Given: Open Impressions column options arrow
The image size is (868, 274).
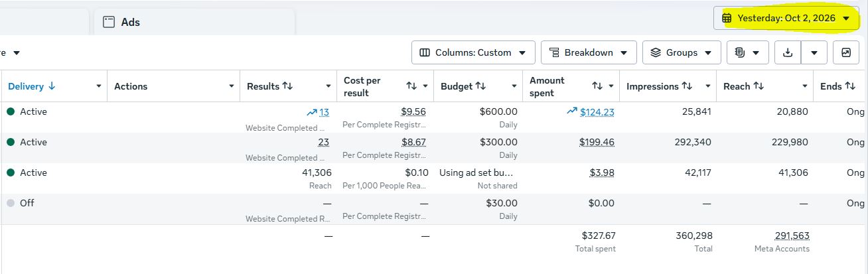Looking at the screenshot, I should click(x=709, y=86).
